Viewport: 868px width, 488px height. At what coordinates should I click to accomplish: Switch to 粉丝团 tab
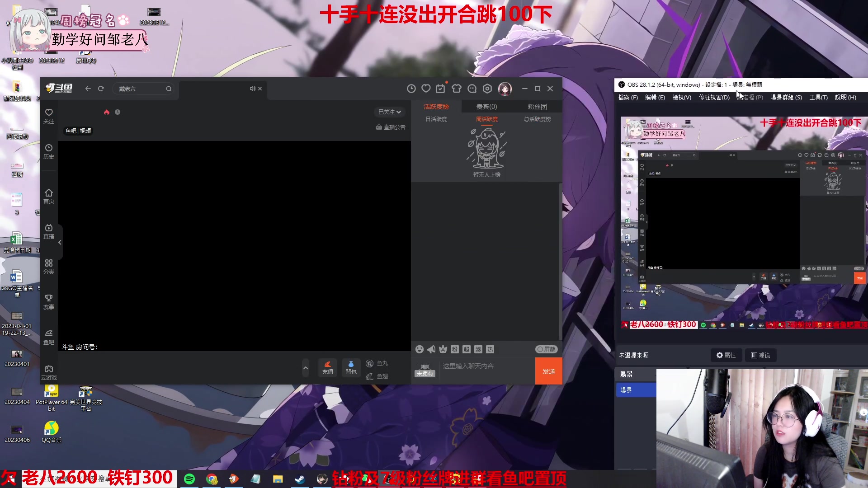pyautogui.click(x=538, y=107)
